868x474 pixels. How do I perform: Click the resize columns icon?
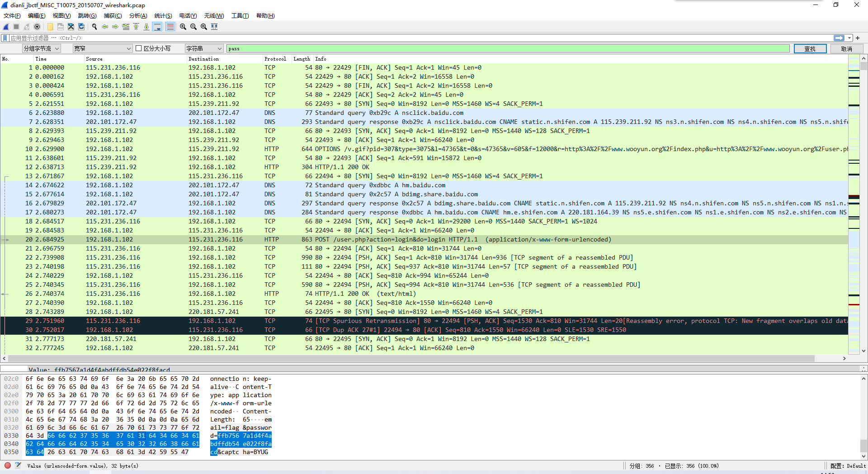click(x=214, y=27)
